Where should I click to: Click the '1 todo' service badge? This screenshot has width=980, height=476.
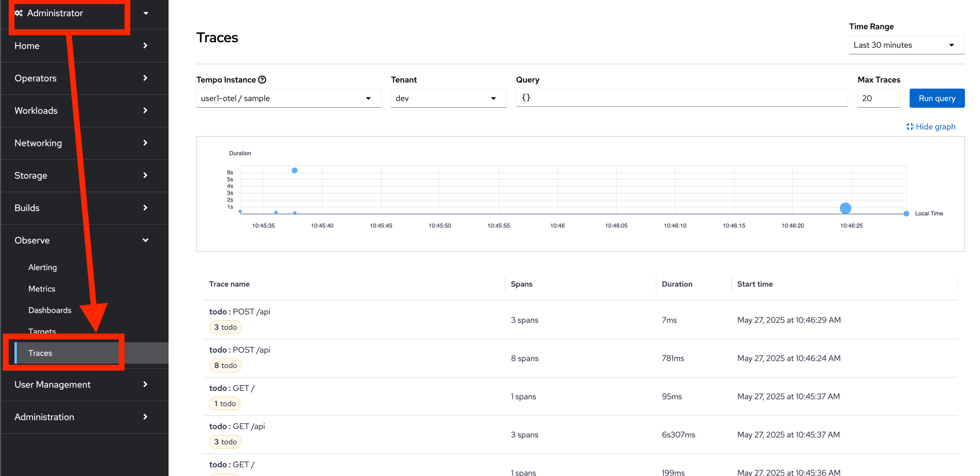(x=225, y=404)
